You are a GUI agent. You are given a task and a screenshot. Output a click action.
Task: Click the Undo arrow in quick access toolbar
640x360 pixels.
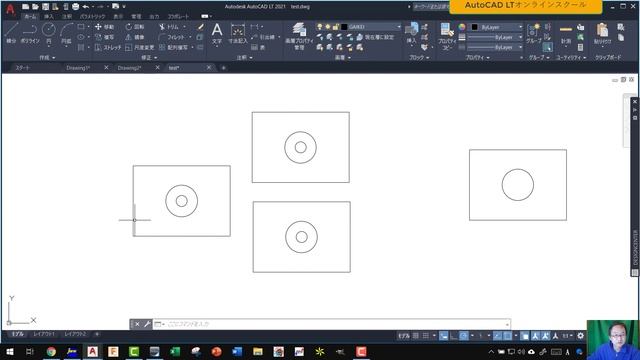point(86,7)
